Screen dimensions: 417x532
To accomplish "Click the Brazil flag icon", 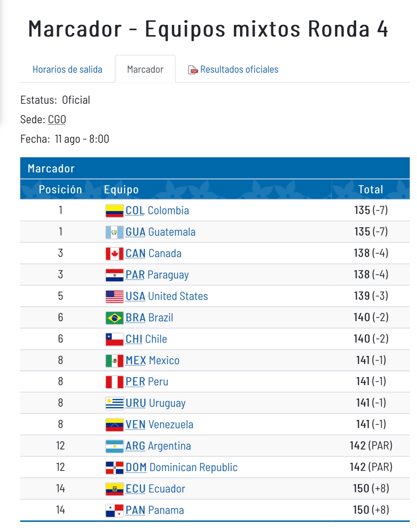I will point(114,318).
